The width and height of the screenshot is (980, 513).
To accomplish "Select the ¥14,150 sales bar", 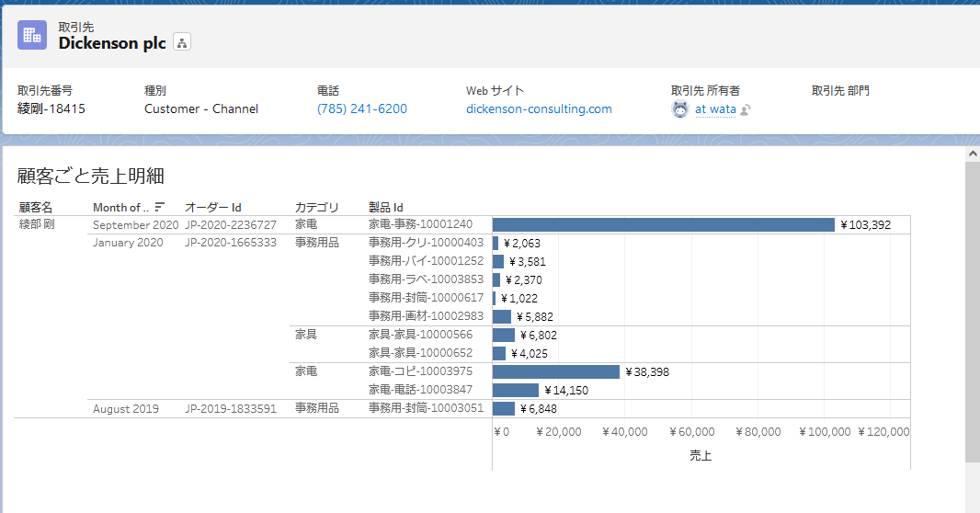I will point(516,391).
